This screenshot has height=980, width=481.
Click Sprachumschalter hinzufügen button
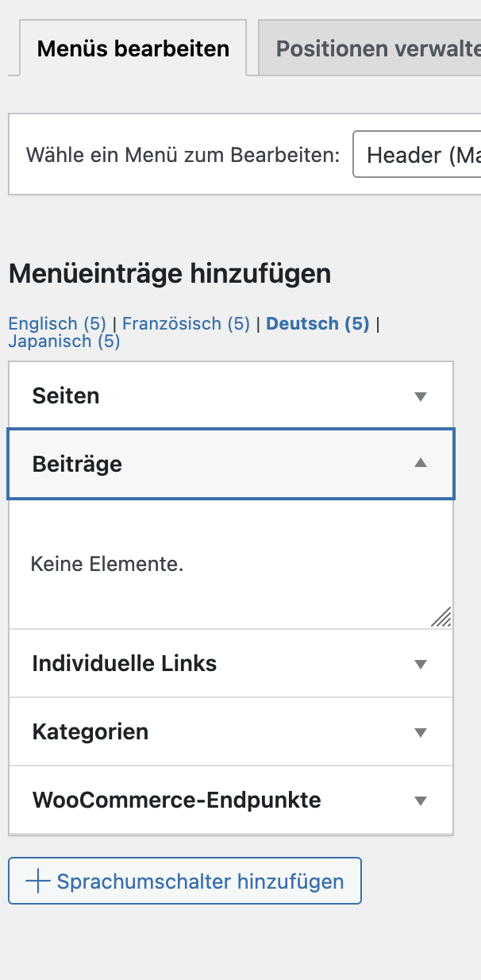pos(185,881)
